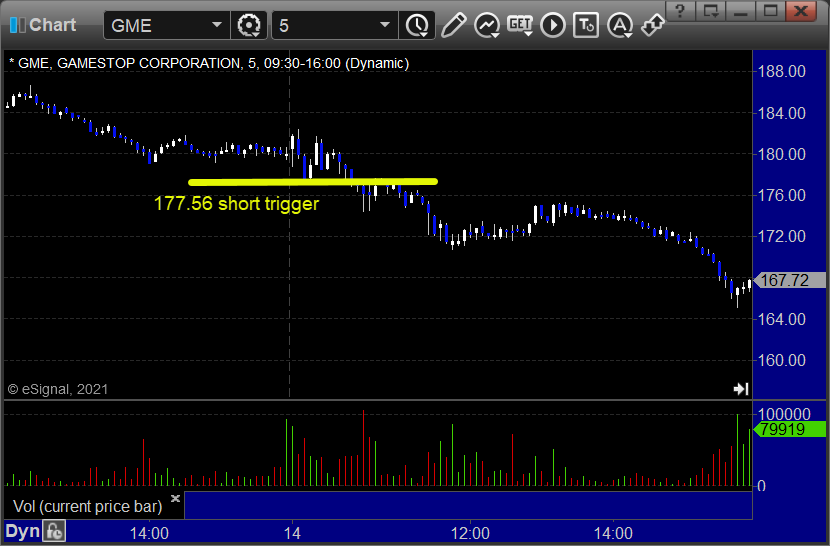830x546 pixels.
Task: Open the studies line chart icon
Action: [x=487, y=25]
